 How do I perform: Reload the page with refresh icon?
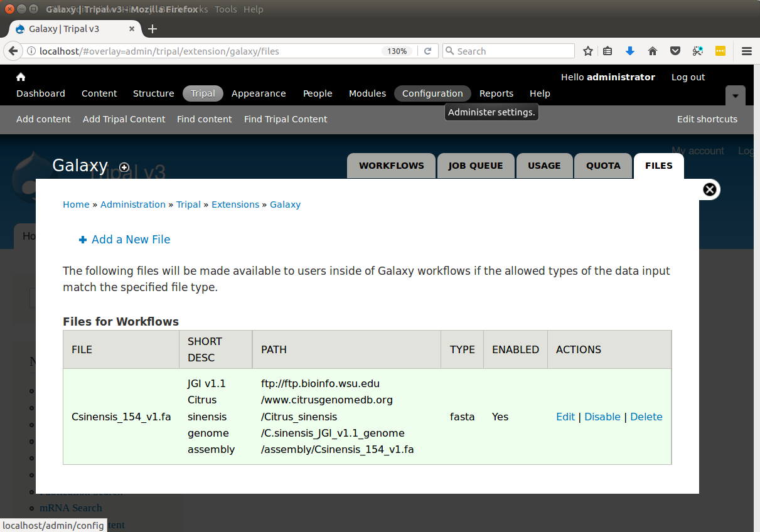(428, 51)
